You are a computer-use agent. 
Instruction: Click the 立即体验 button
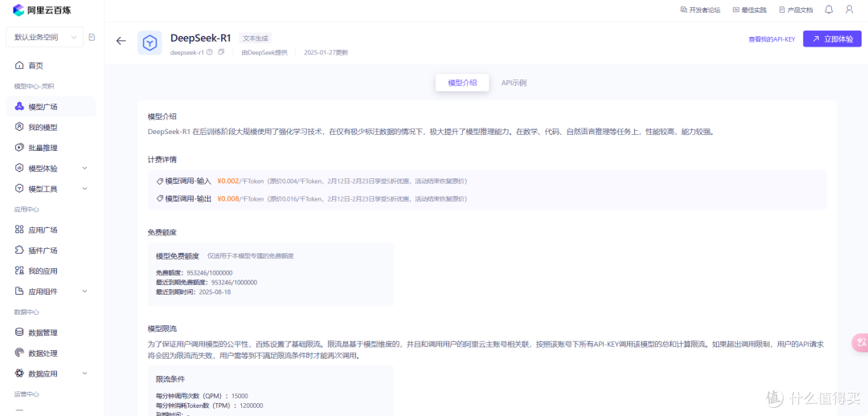coord(832,39)
